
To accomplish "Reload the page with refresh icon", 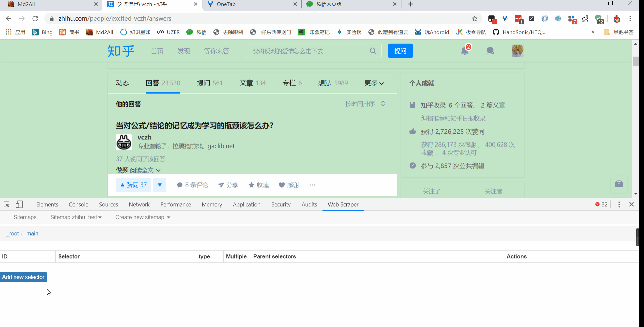I will [35, 18].
